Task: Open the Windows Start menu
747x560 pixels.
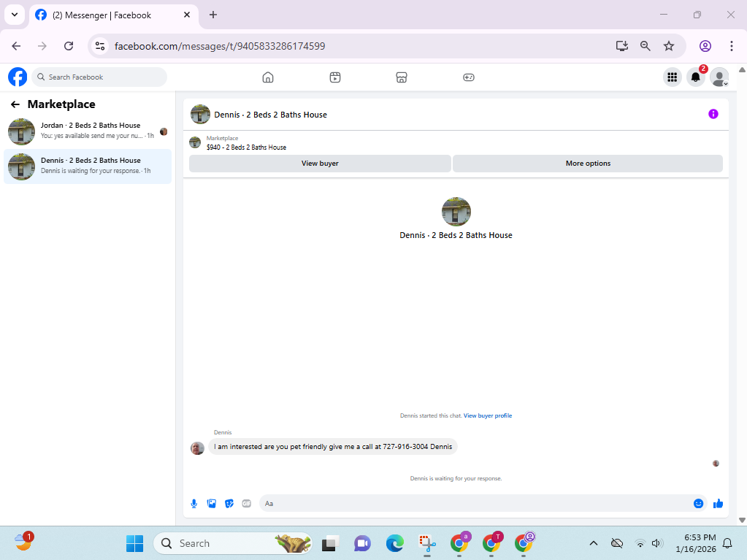Action: pos(134,543)
